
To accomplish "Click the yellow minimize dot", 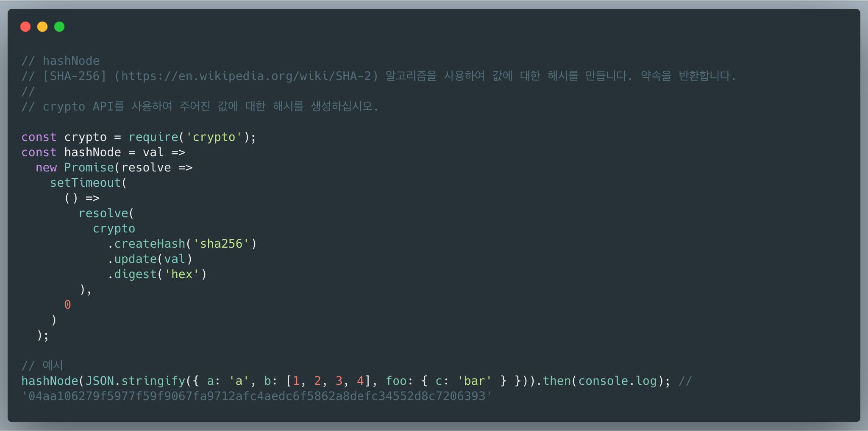I will pos(42,27).
